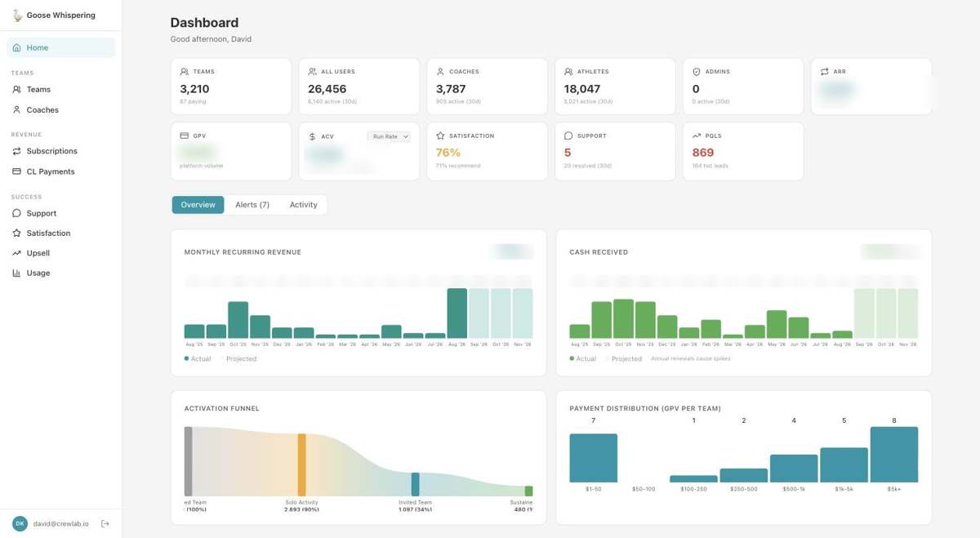Click the $1-50 payment distribution bar

pos(594,458)
